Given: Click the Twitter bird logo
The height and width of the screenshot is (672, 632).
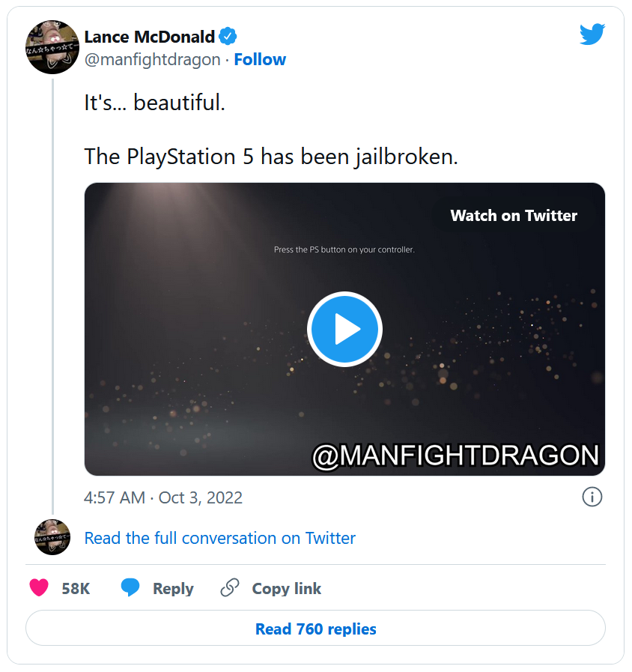Looking at the screenshot, I should tap(592, 34).
